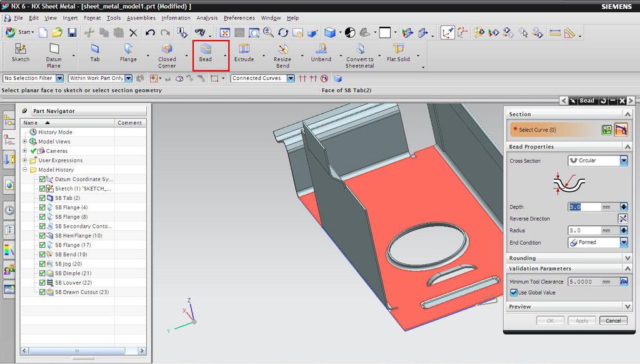Click the Cancel button
640x364 pixels.
pyautogui.click(x=613, y=321)
